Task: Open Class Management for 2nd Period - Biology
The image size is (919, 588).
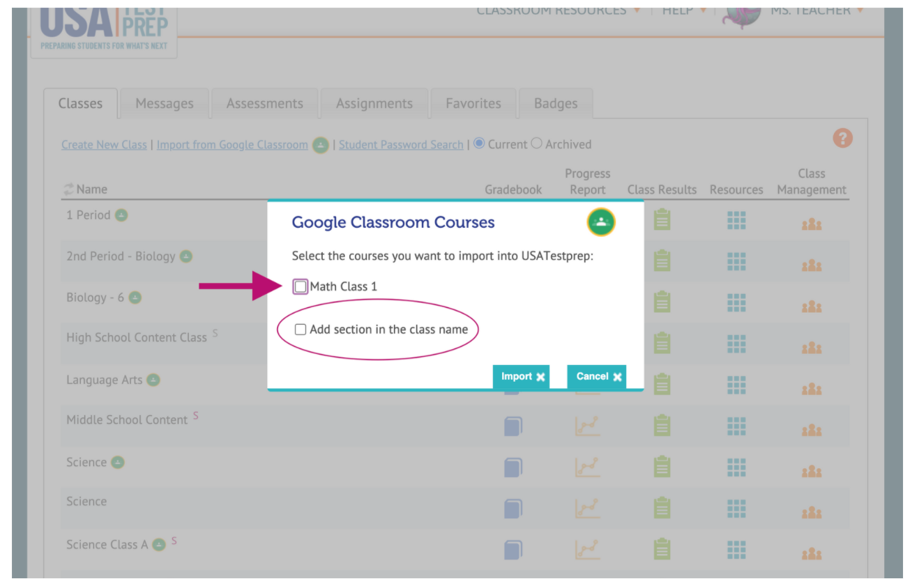Action: (x=812, y=265)
